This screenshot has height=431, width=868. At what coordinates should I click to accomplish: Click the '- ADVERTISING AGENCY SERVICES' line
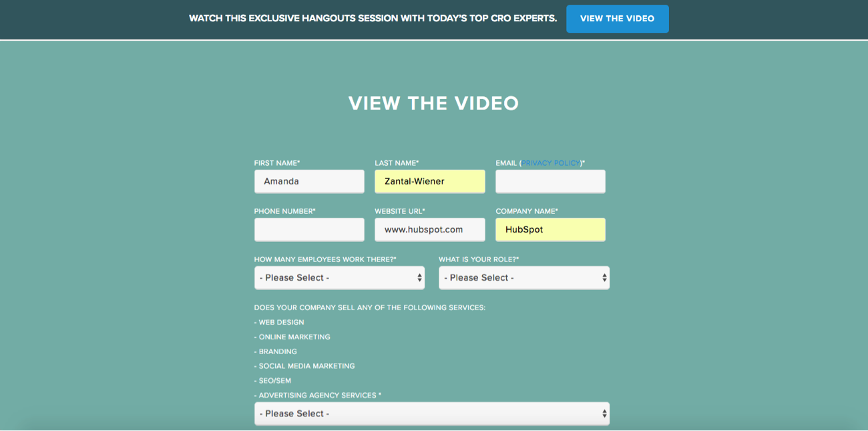tap(318, 396)
